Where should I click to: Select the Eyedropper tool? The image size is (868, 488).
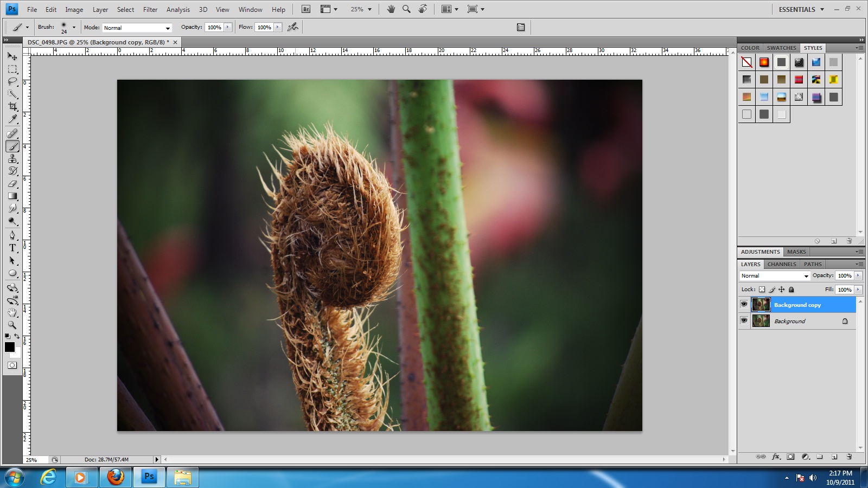[12, 119]
